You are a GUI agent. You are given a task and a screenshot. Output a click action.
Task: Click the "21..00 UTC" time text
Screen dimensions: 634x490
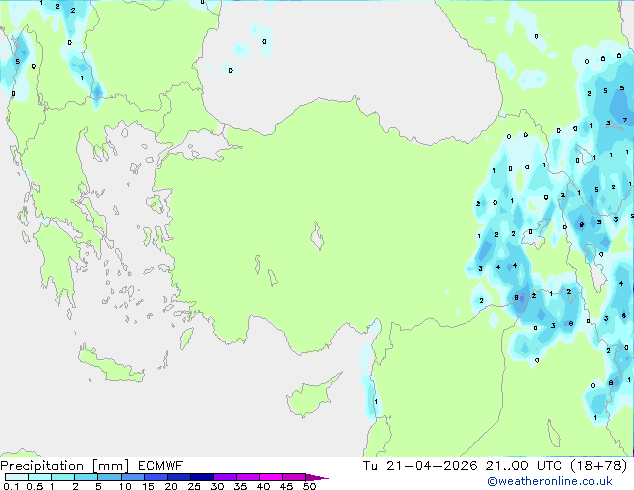coord(524,466)
